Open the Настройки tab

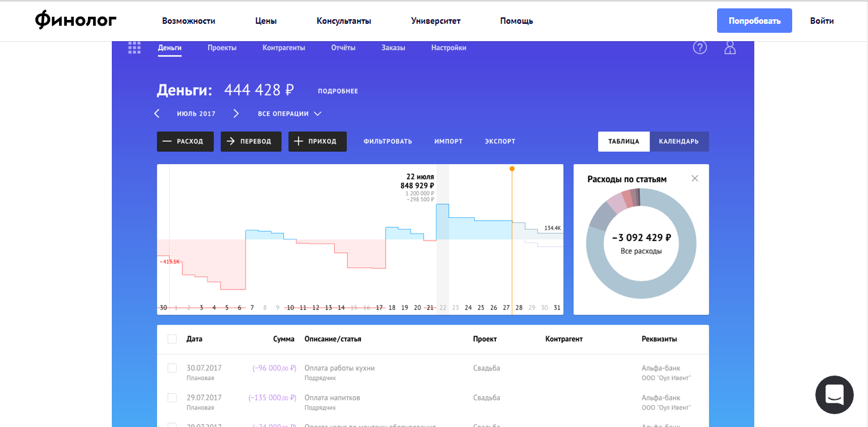[x=448, y=48]
